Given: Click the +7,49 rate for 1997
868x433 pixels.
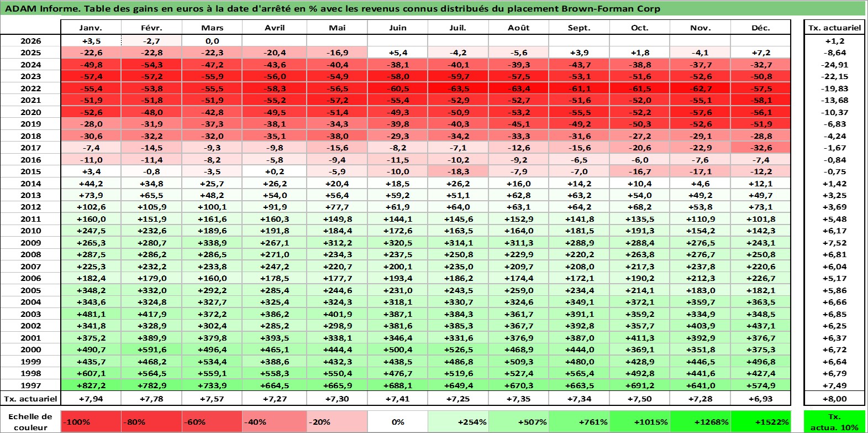Looking at the screenshot, I should pyautogui.click(x=834, y=385).
